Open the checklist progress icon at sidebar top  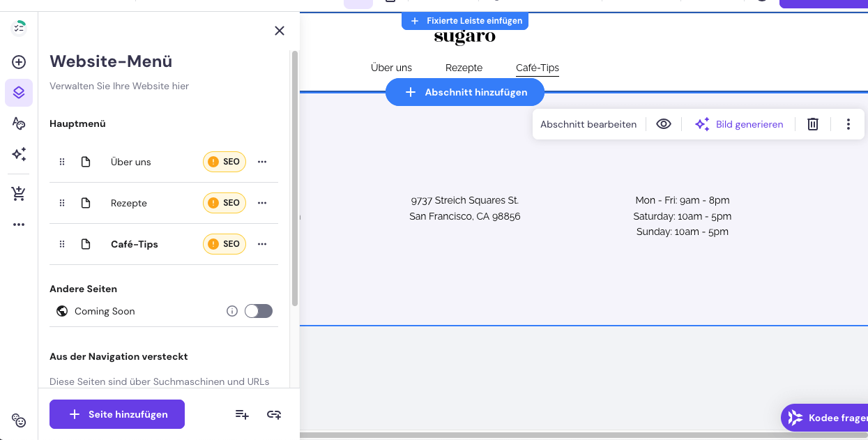click(19, 28)
